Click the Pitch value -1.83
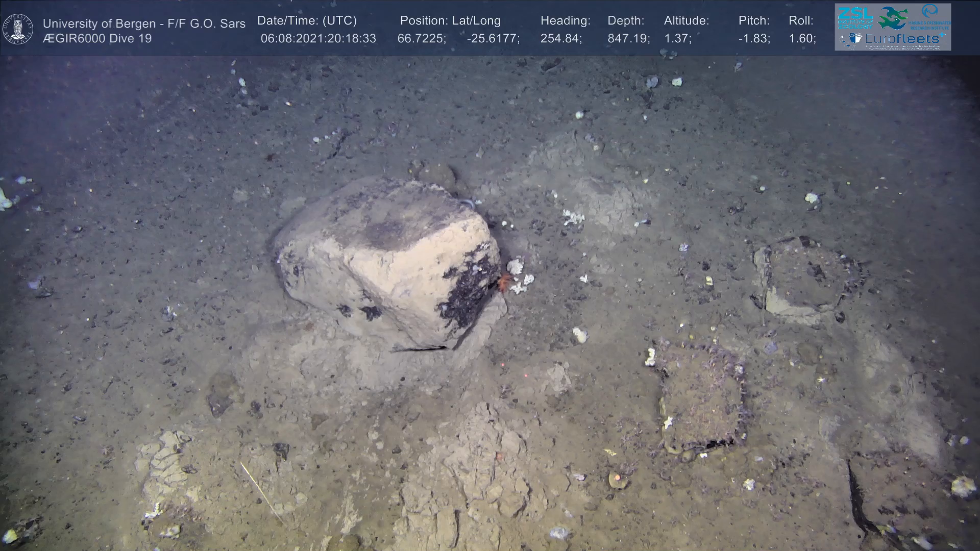 [754, 39]
